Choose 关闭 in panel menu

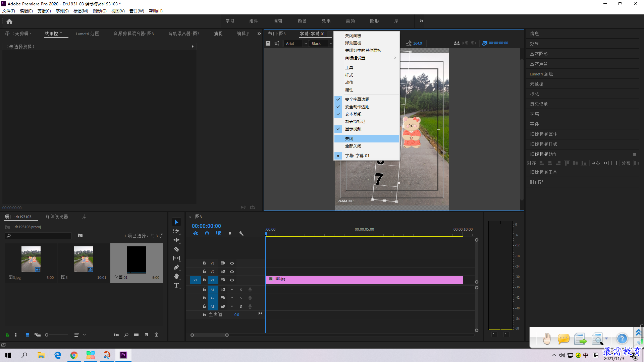(367, 138)
